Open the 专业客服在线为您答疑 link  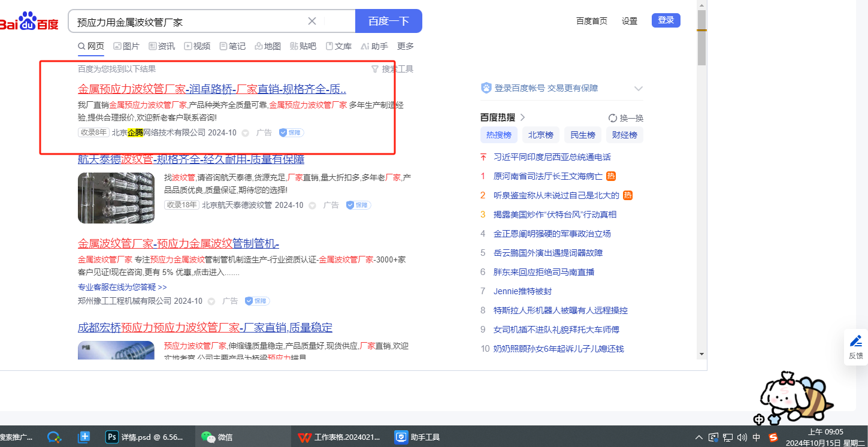[122, 287]
